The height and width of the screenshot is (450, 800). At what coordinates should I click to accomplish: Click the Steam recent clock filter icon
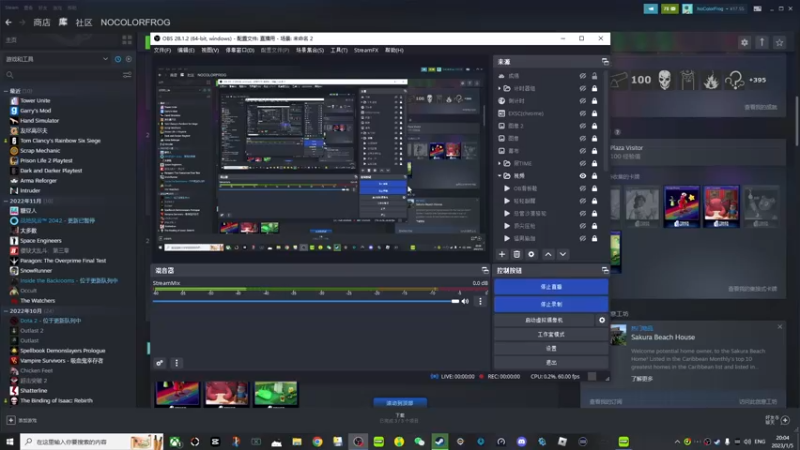tap(118, 59)
